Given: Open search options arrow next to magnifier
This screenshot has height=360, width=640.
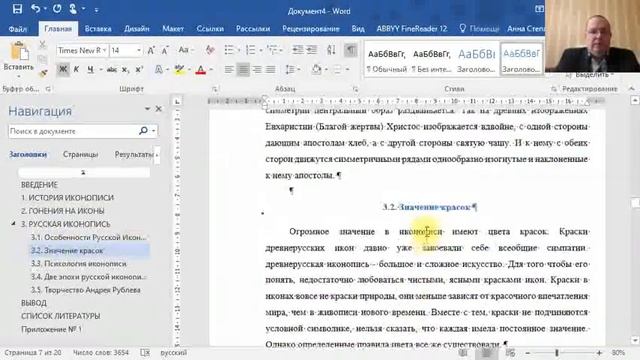Looking at the screenshot, I should coord(153,131).
